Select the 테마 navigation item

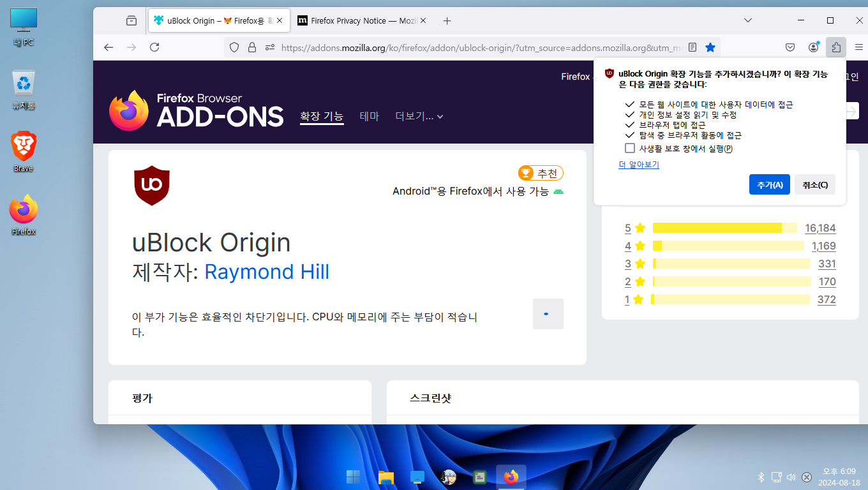click(x=370, y=116)
